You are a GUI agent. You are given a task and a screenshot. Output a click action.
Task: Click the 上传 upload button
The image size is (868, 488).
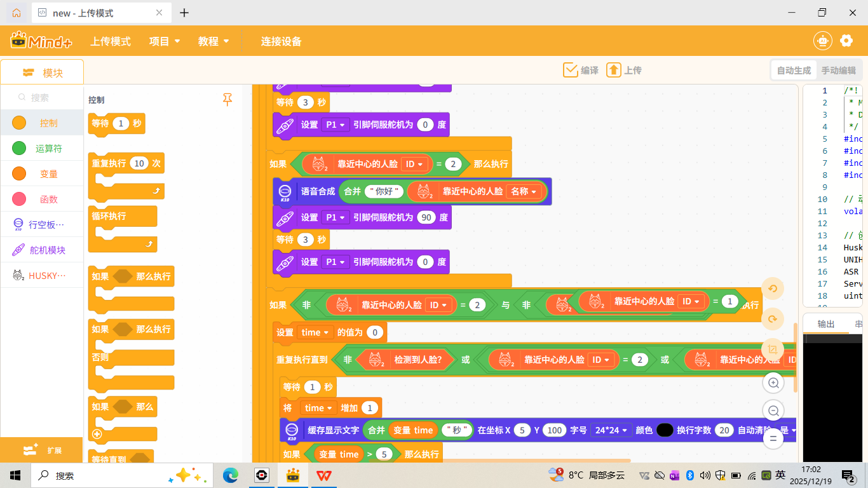[625, 70]
